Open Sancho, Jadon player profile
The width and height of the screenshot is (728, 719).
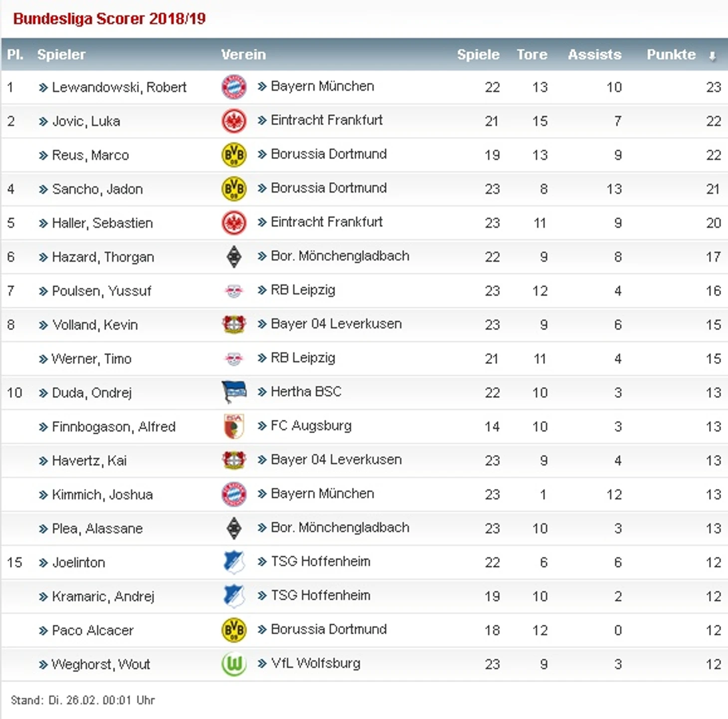pos(97,189)
